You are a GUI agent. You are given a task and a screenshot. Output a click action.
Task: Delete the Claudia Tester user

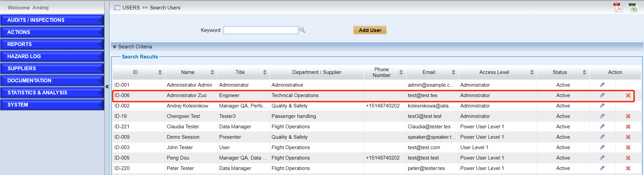pyautogui.click(x=628, y=127)
